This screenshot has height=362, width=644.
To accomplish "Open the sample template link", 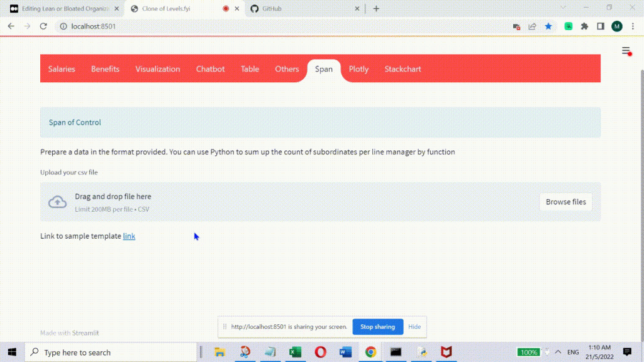I will (129, 236).
